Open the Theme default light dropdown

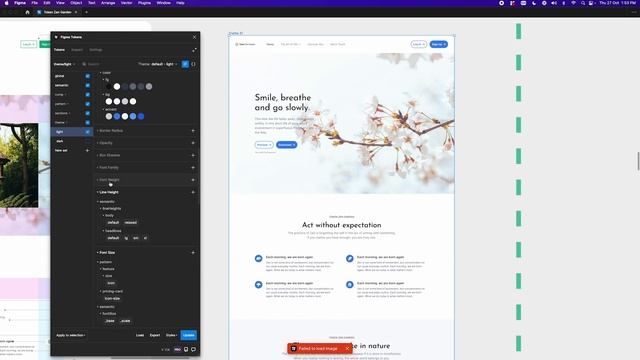click(x=158, y=64)
